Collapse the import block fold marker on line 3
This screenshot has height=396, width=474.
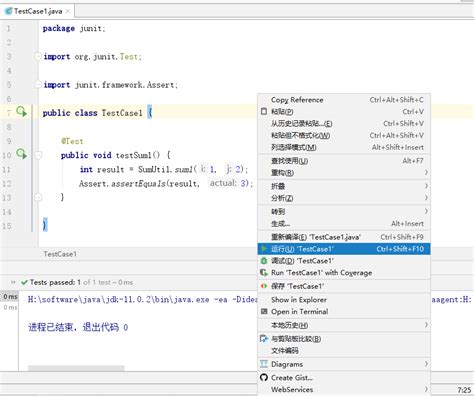click(38, 56)
